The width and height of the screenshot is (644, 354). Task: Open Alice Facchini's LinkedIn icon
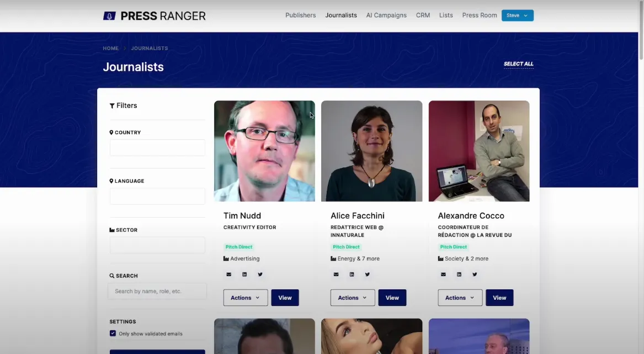point(352,274)
